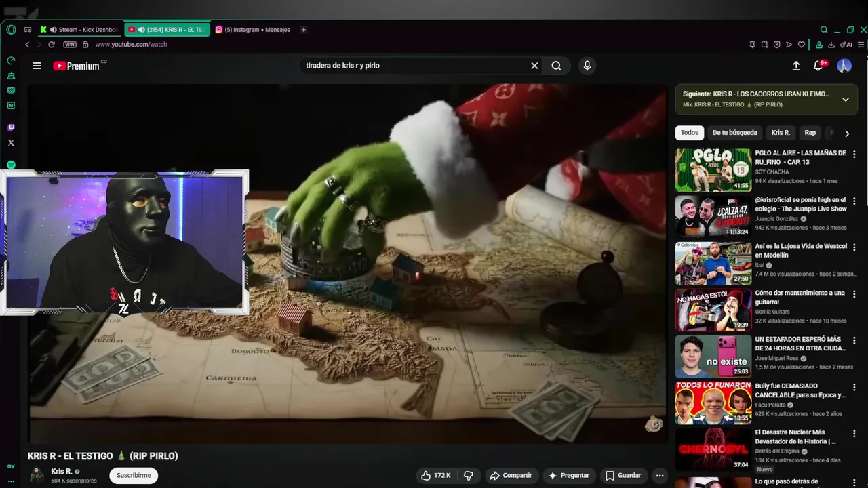Open Twitch from the browser sidebar
The width and height of the screenshot is (868, 488).
tap(11, 127)
